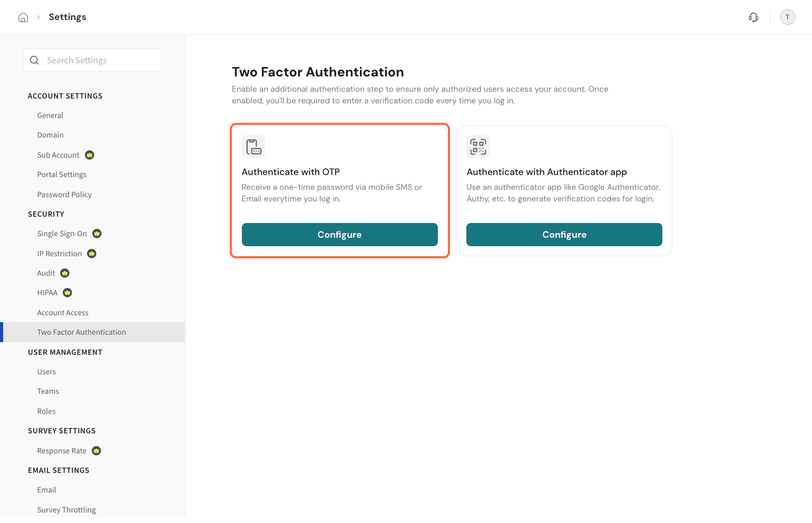
Task: Open Single Sign-On settings
Action: (62, 234)
